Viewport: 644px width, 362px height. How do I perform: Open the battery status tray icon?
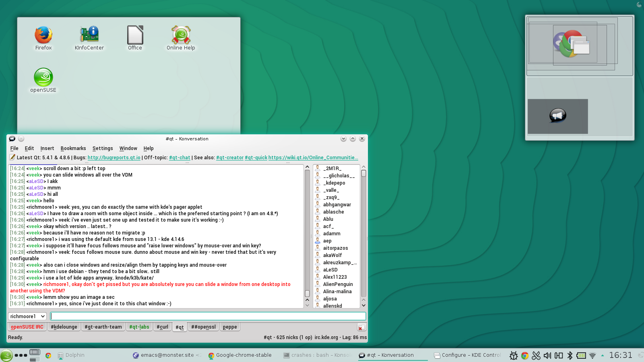[581, 356]
